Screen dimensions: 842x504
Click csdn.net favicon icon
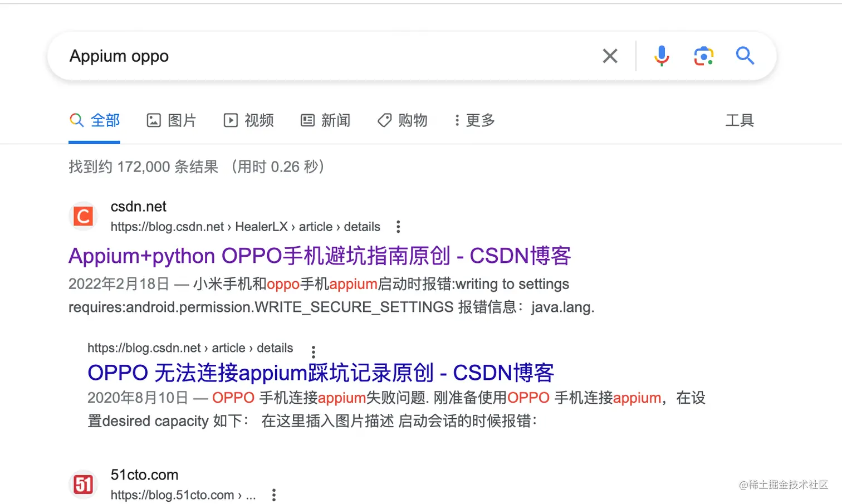(x=83, y=216)
